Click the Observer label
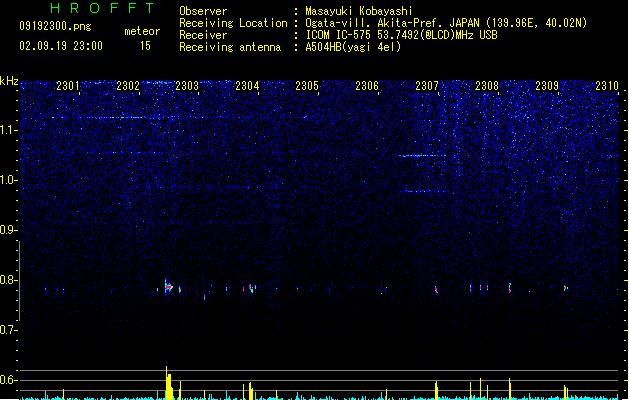The width and height of the screenshot is (629, 400). (203, 11)
